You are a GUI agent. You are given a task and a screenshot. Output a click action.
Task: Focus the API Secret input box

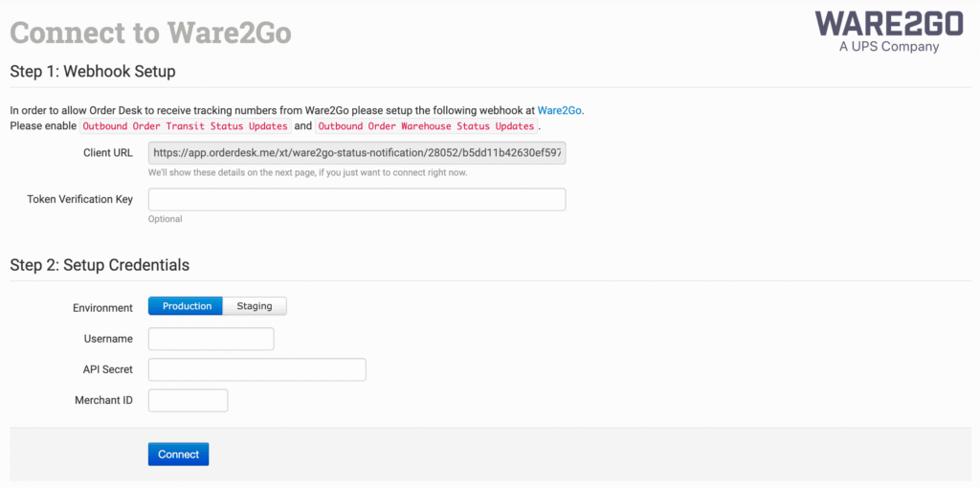[x=257, y=369]
